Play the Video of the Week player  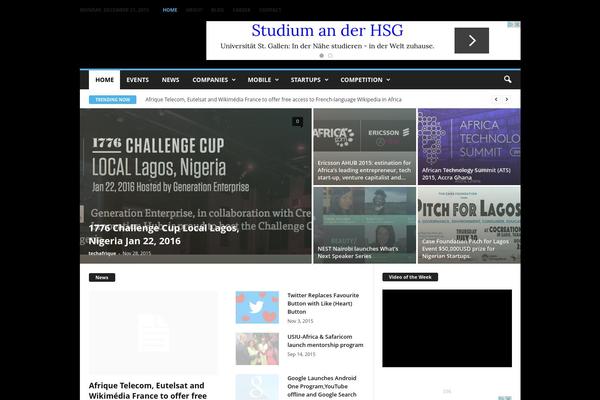(447, 328)
